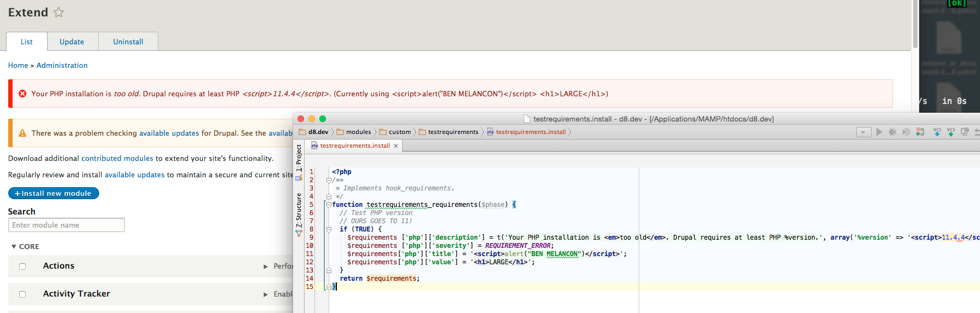Open the run configuration dropdown
Image resolution: width=980 pixels, height=313 pixels.
click(x=863, y=132)
